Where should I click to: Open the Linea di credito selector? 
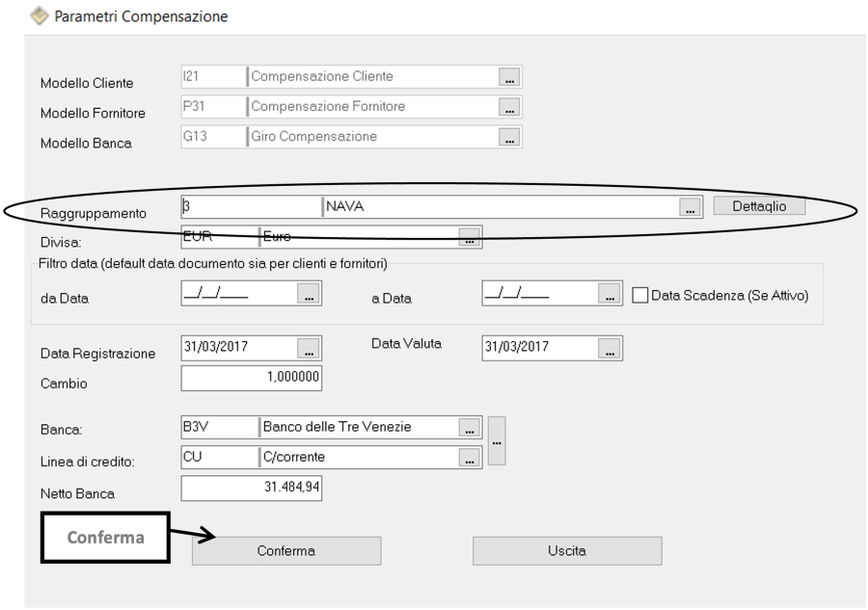[470, 457]
